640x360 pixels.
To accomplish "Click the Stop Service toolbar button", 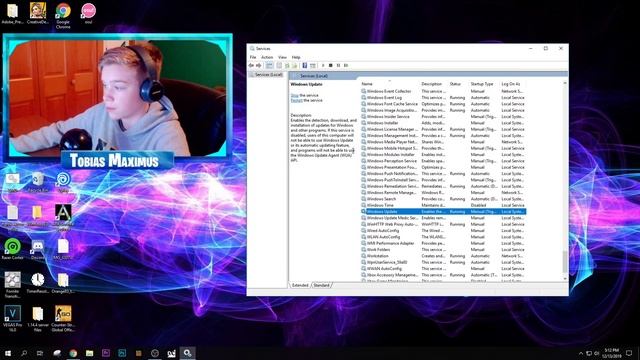I will coord(331,65).
